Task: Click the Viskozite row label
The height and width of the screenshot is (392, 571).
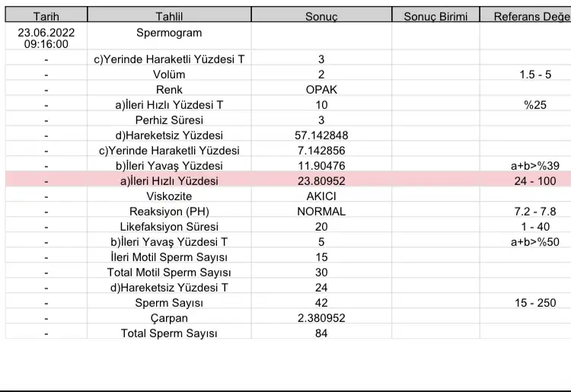Action: point(169,196)
